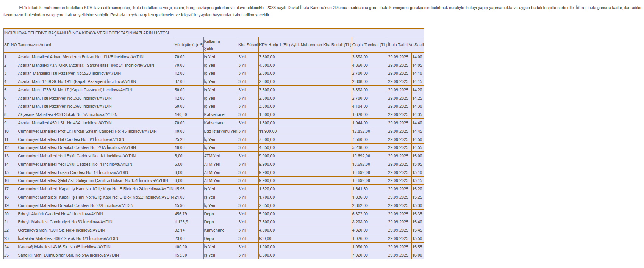Click the İhale Tarihi Ve Saati header
Viewport: 644px width, 268px height.
pyautogui.click(x=406, y=45)
